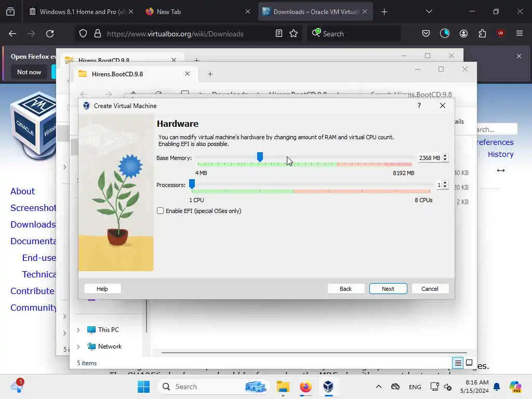
Task: Click the Firefox forward arrow
Action: [31, 34]
